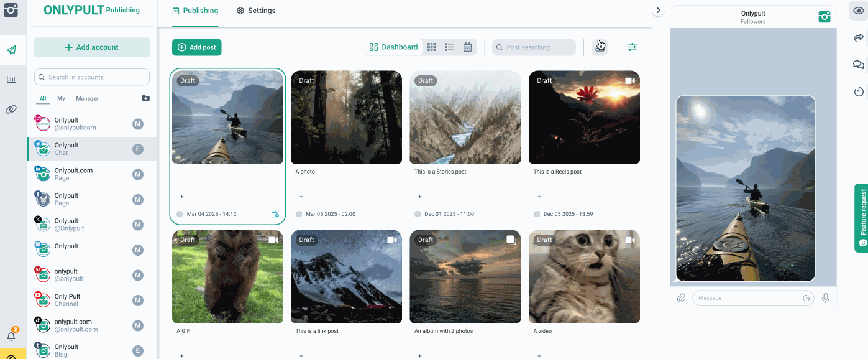868x359 pixels.
Task: Collapse the preview panel with arrow
Action: 659,11
